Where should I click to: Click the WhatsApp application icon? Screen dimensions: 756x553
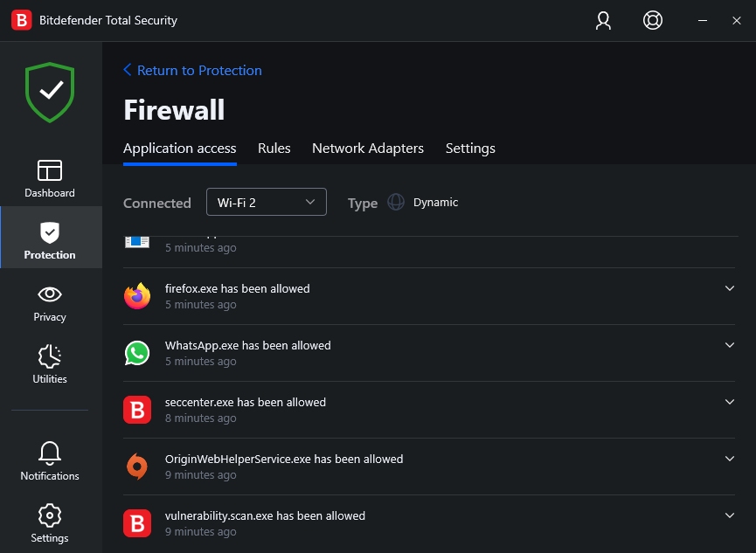[x=137, y=353]
